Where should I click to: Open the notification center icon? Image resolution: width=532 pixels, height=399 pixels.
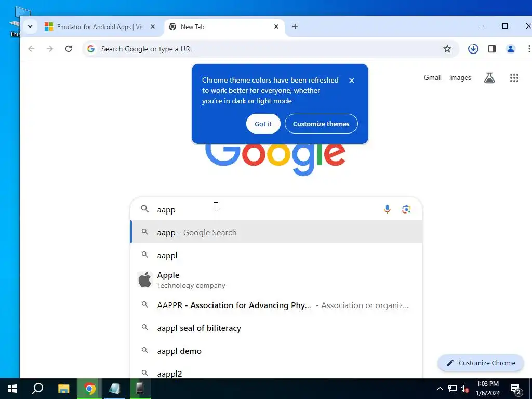[x=516, y=389]
